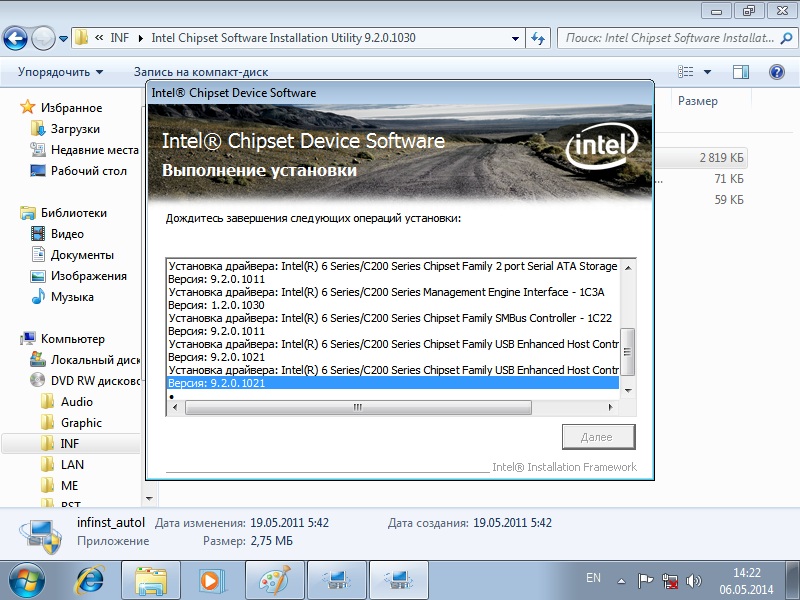
Task: Click the install log scroll down arrow
Action: pos(628,391)
